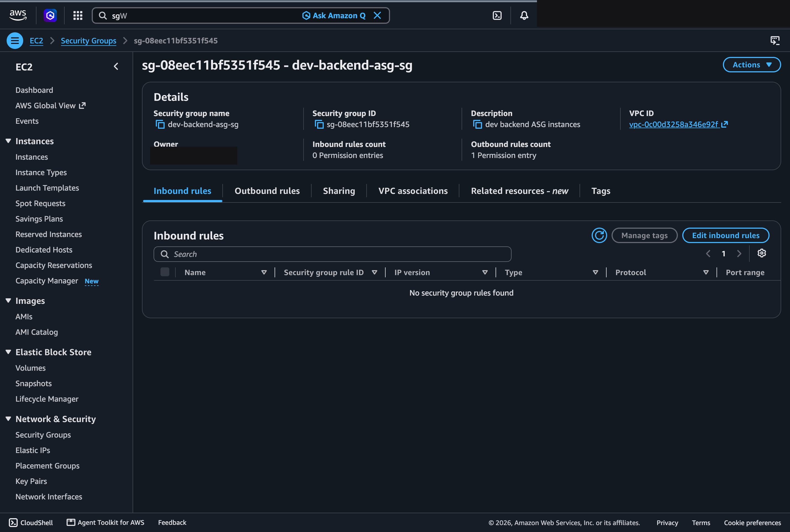
Task: Open the Related resources tab
Action: click(519, 191)
